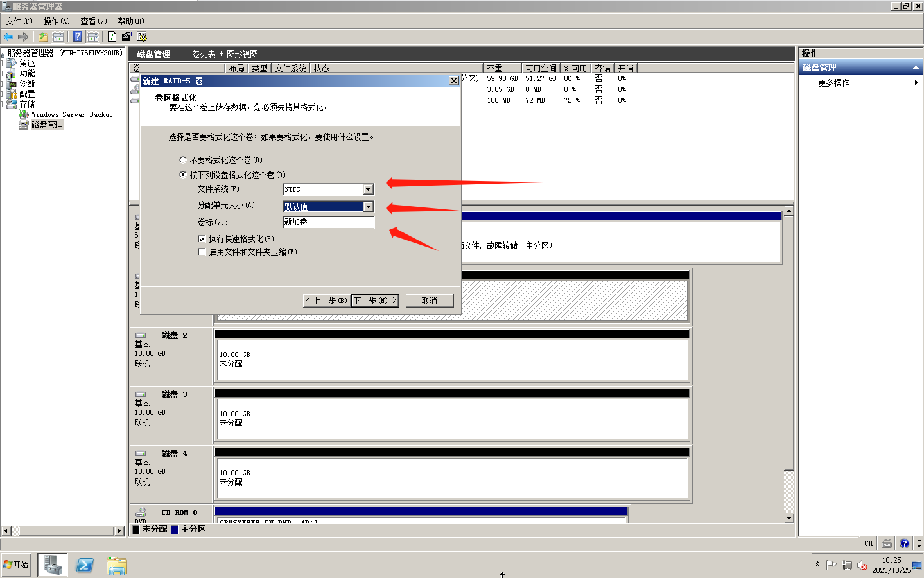Open PowerShell from the taskbar
The width and height of the screenshot is (924, 578).
[85, 565]
